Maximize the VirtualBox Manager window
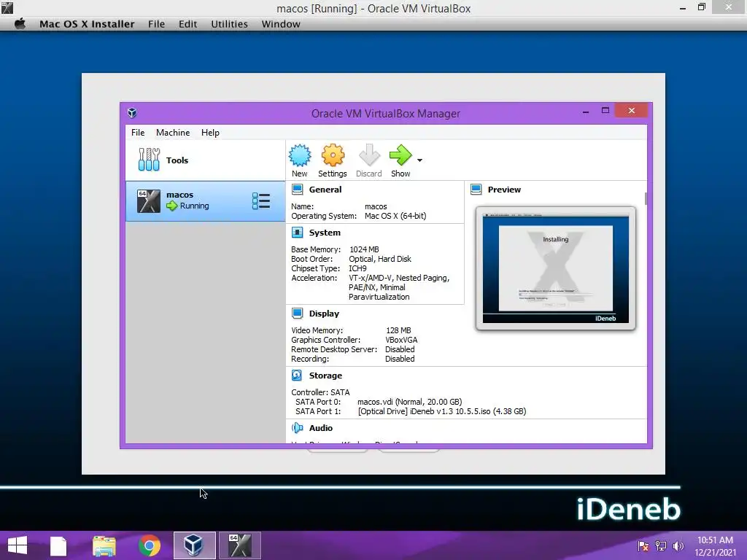Image resolution: width=747 pixels, height=560 pixels. pyautogui.click(x=605, y=111)
